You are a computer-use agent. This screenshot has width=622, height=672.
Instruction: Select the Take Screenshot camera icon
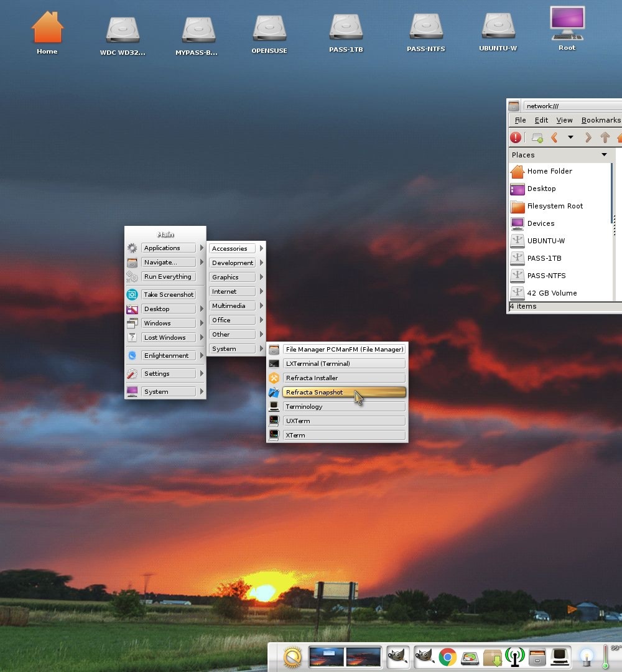coord(132,294)
